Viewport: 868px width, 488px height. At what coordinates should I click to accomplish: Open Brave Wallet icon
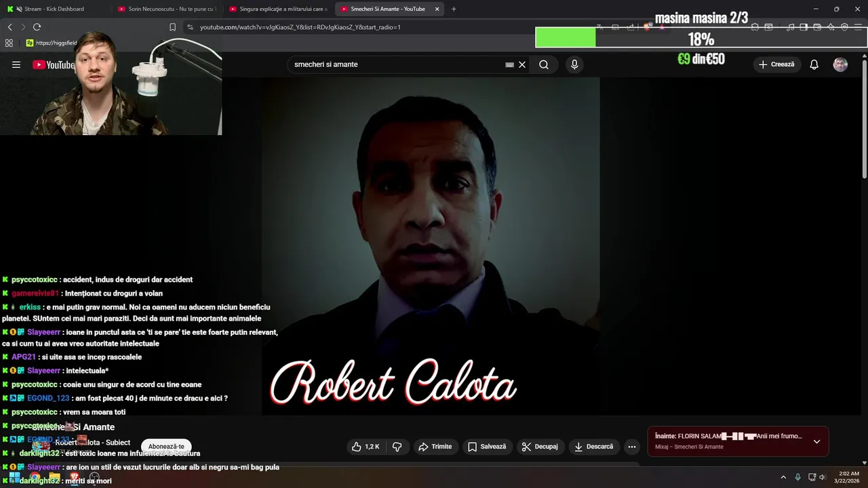coord(817,27)
